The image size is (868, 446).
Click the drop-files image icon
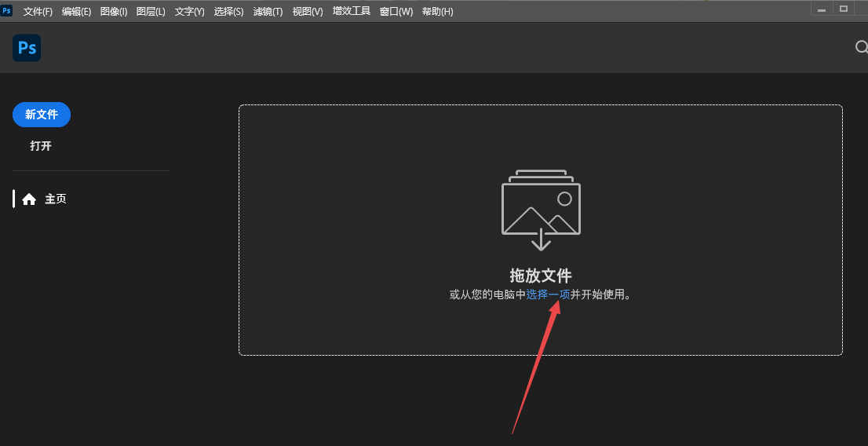[541, 210]
